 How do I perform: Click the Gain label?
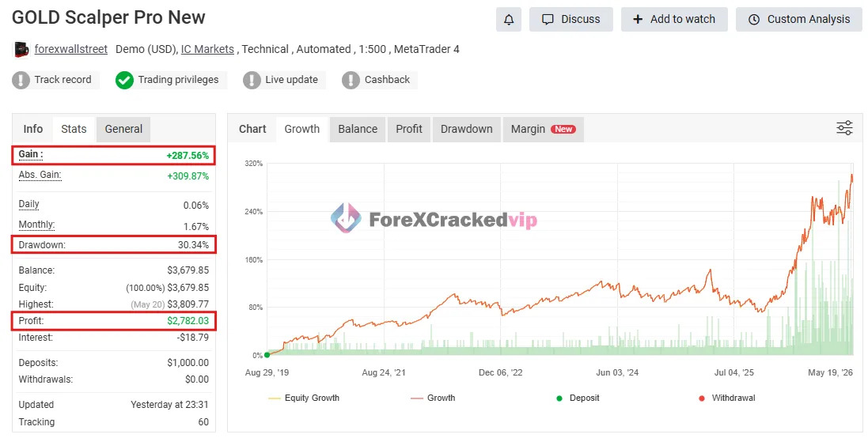30,154
